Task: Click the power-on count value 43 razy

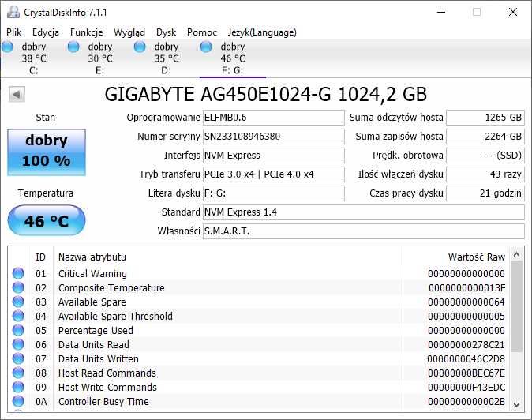Action: 485,174
